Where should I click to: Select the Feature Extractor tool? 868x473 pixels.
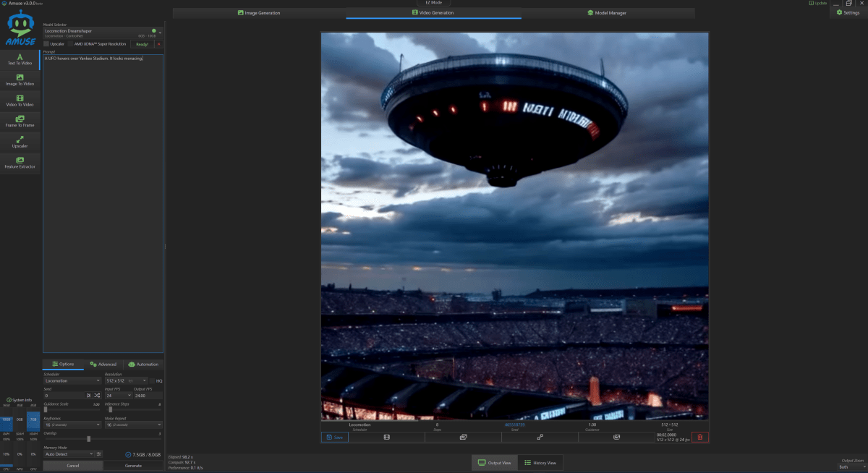20,162
